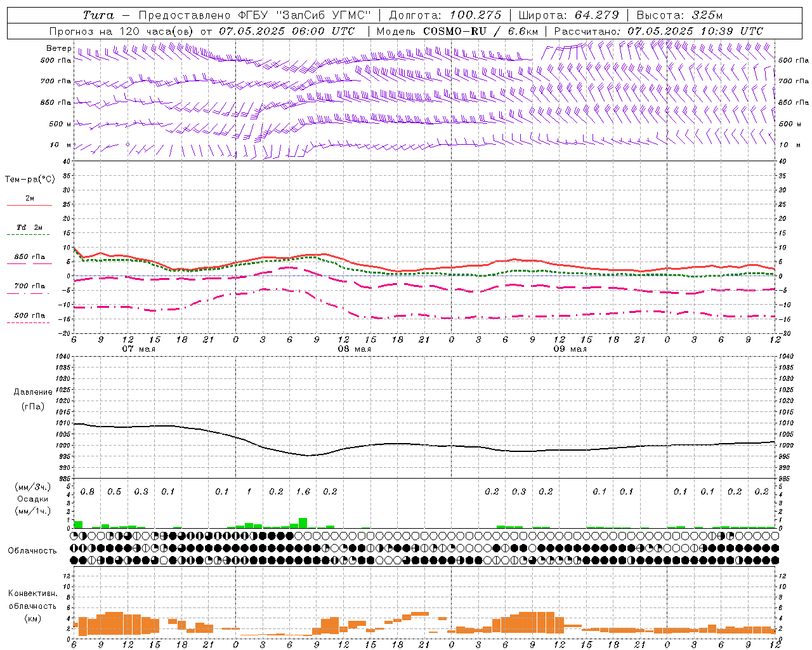Screen dimensions: 812x650
Task: Click the "(мм/1ч.)" precipitation unit label
Action: (32, 511)
